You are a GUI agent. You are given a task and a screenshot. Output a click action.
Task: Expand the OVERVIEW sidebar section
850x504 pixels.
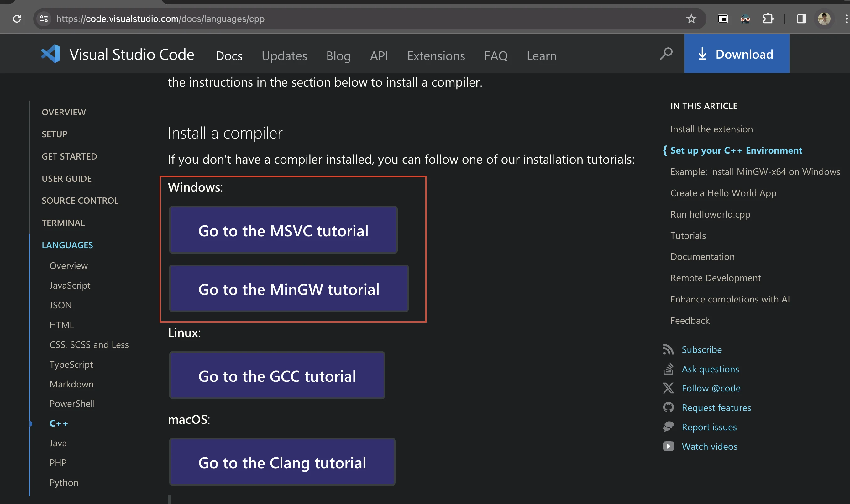(64, 112)
